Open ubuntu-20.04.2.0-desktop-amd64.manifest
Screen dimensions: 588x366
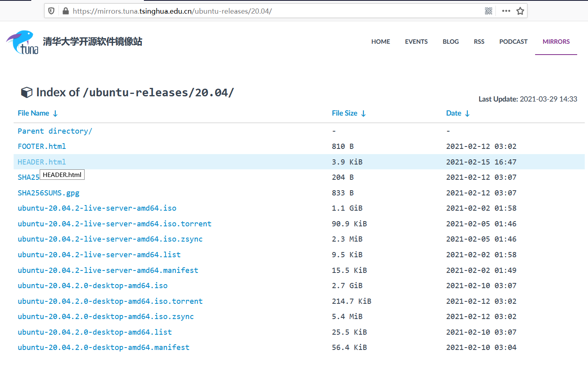click(x=103, y=348)
